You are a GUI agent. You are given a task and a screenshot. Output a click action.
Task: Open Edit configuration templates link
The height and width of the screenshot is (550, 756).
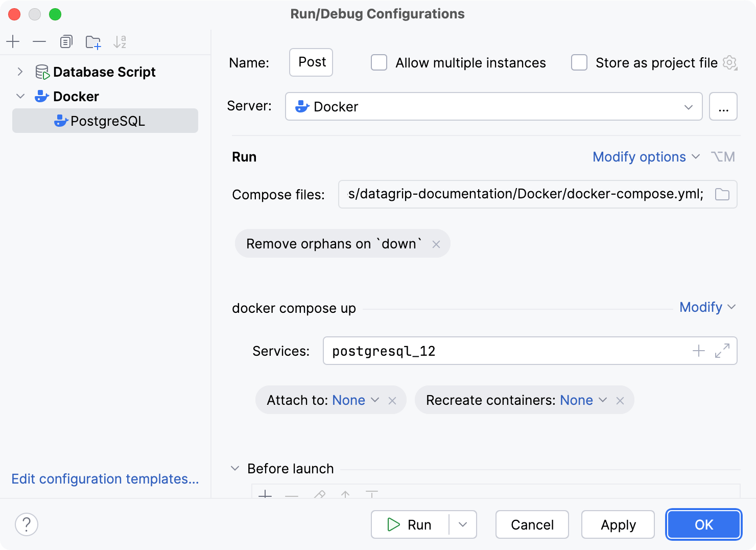tap(105, 479)
